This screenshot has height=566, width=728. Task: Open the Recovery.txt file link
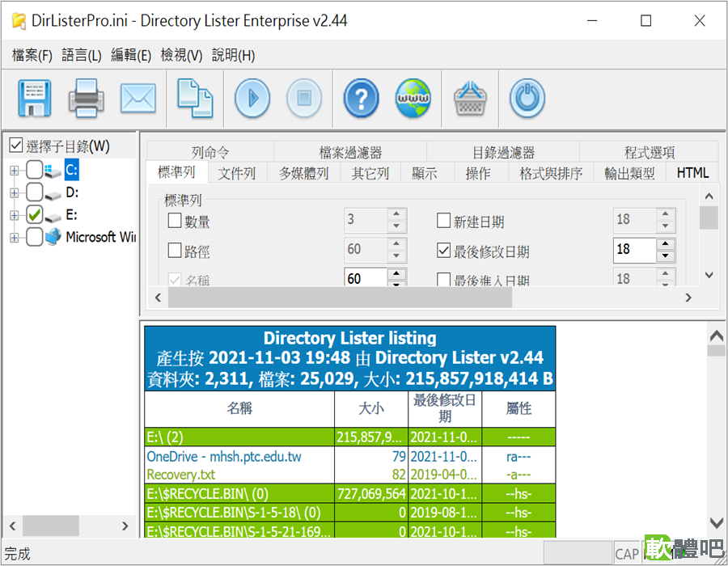181,475
